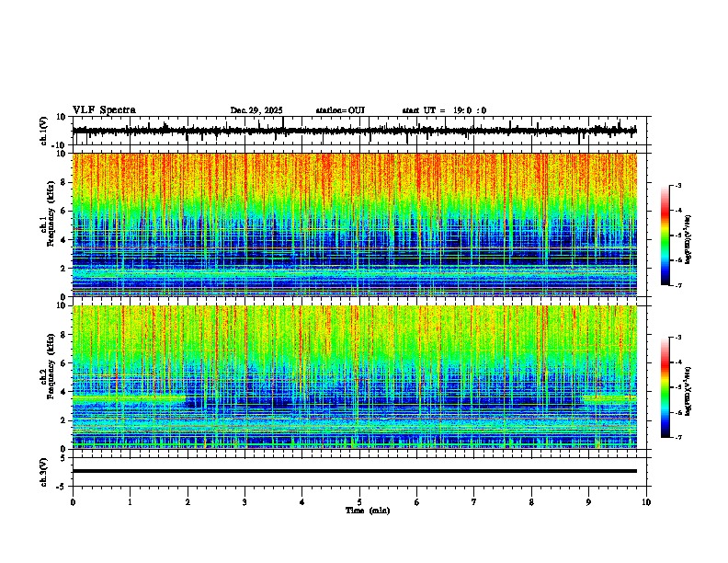Click the time axis tick label "3"

tap(245, 502)
